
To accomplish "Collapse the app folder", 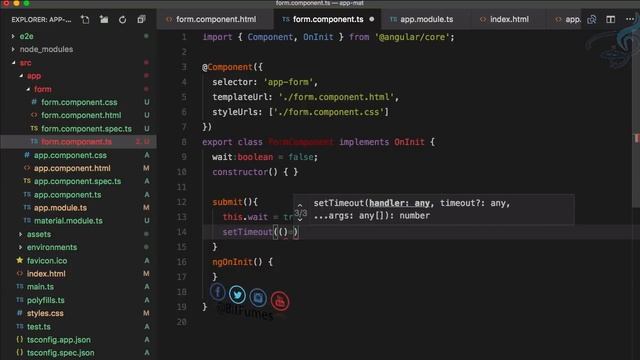I will click(x=21, y=76).
